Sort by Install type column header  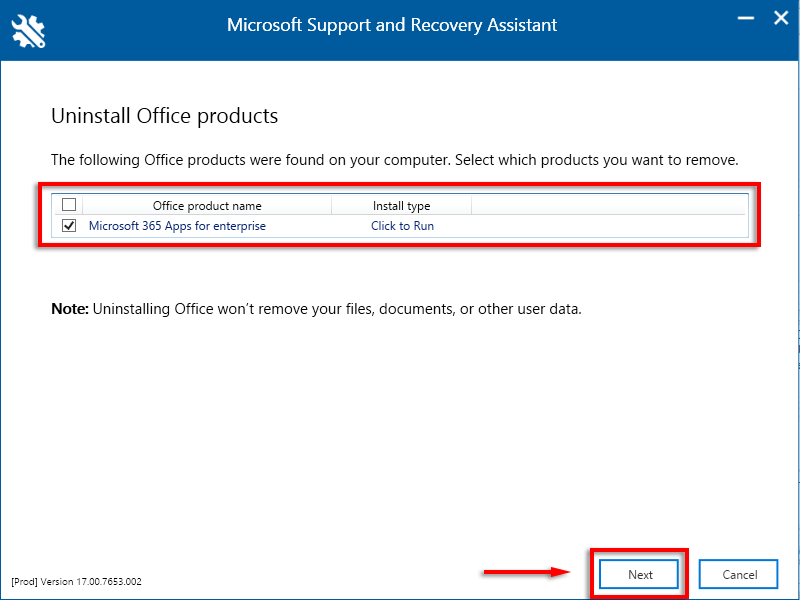click(x=402, y=206)
